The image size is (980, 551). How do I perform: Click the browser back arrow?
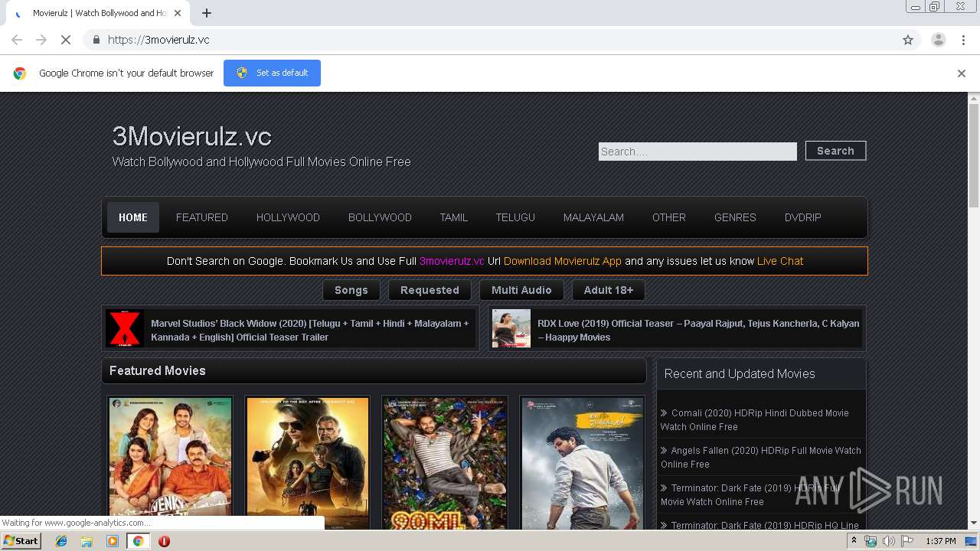coord(17,40)
